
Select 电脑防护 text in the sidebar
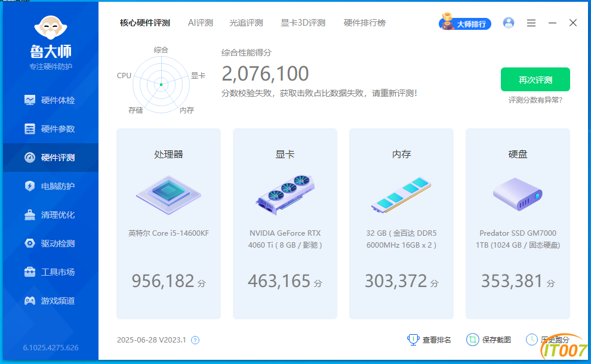pyautogui.click(x=58, y=186)
